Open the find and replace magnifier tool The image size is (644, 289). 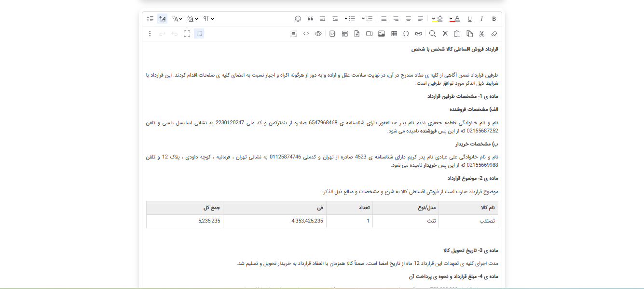point(432,34)
